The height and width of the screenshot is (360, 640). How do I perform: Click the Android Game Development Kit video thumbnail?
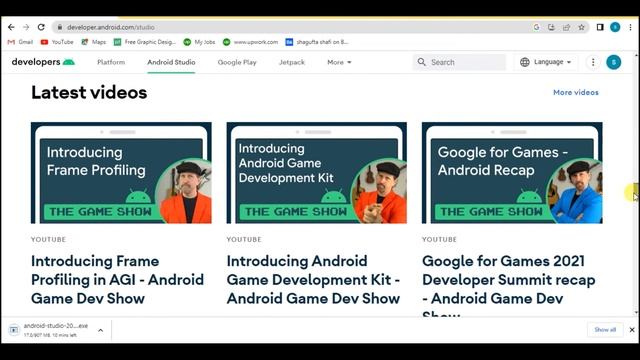(x=317, y=173)
